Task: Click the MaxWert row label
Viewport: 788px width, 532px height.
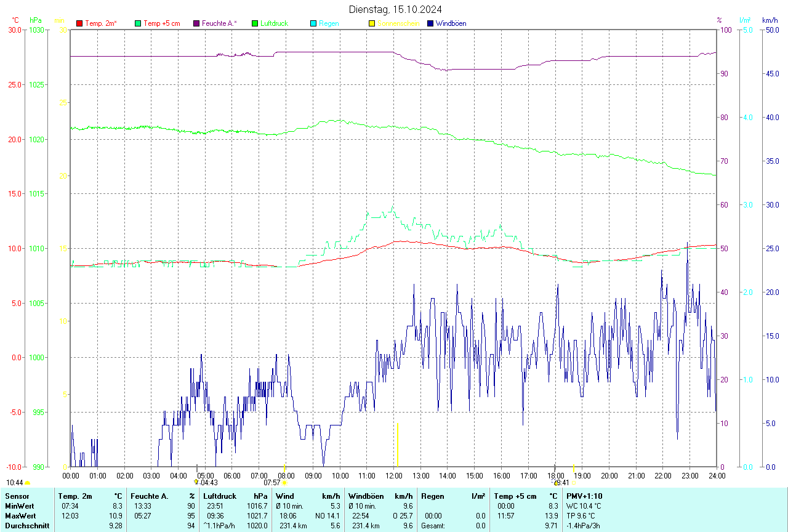Action: [21, 516]
